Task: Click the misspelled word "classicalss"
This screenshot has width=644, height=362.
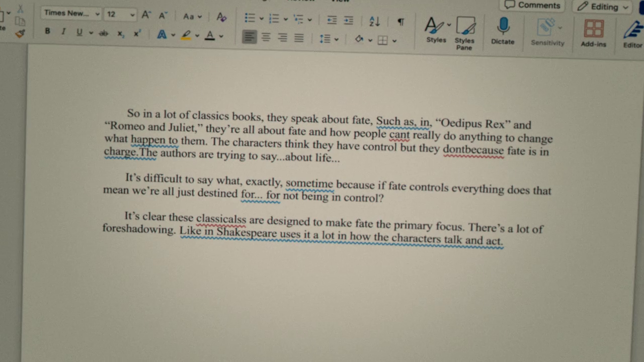Action: click(221, 219)
